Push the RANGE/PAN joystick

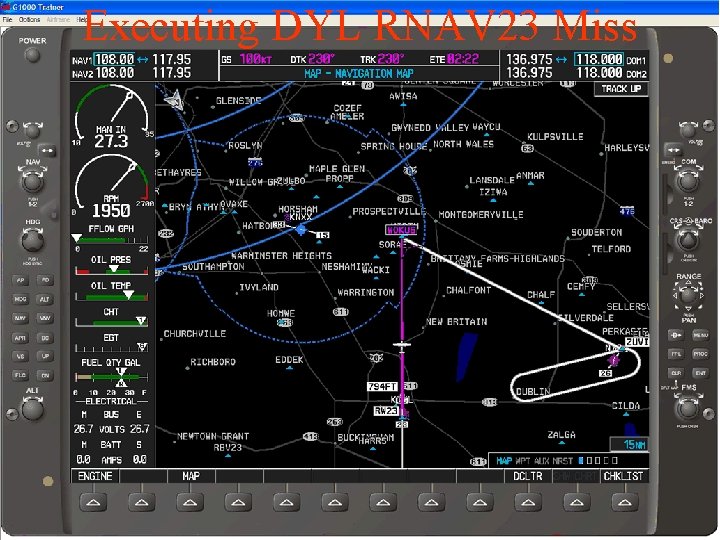[x=688, y=295]
